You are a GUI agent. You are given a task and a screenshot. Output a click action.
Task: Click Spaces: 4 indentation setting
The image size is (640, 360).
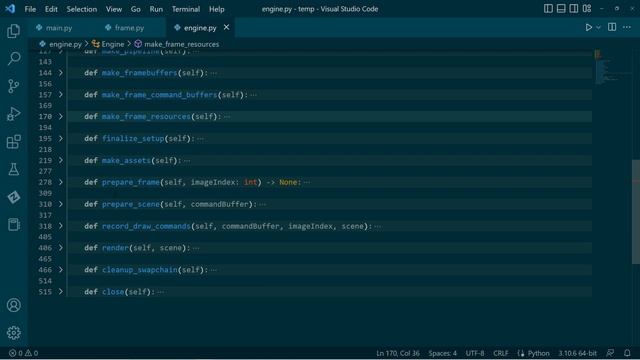[442, 353]
